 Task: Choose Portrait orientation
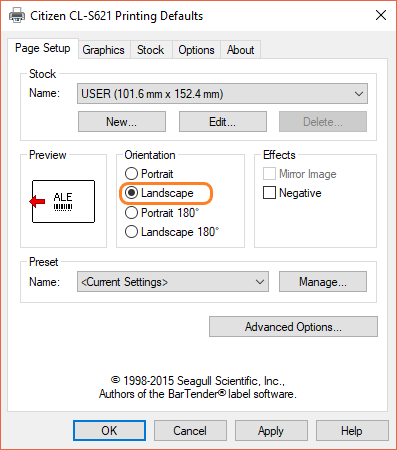point(149,174)
